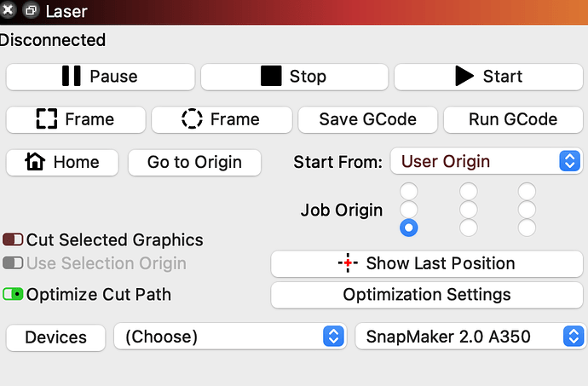Select center Job Origin radio button

[x=469, y=210]
